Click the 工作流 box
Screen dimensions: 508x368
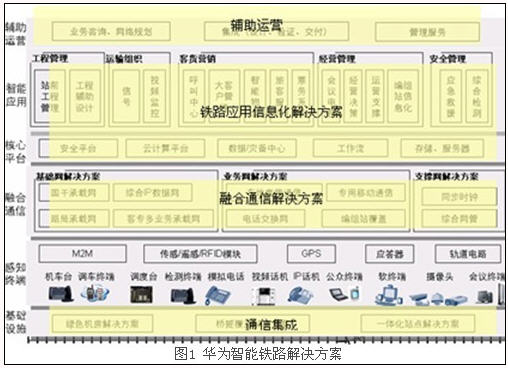tap(350, 148)
